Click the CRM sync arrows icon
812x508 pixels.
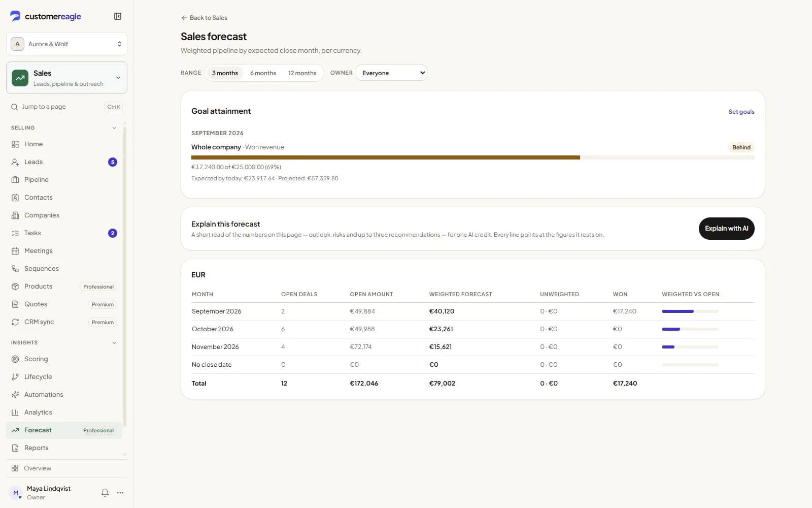[x=15, y=322]
